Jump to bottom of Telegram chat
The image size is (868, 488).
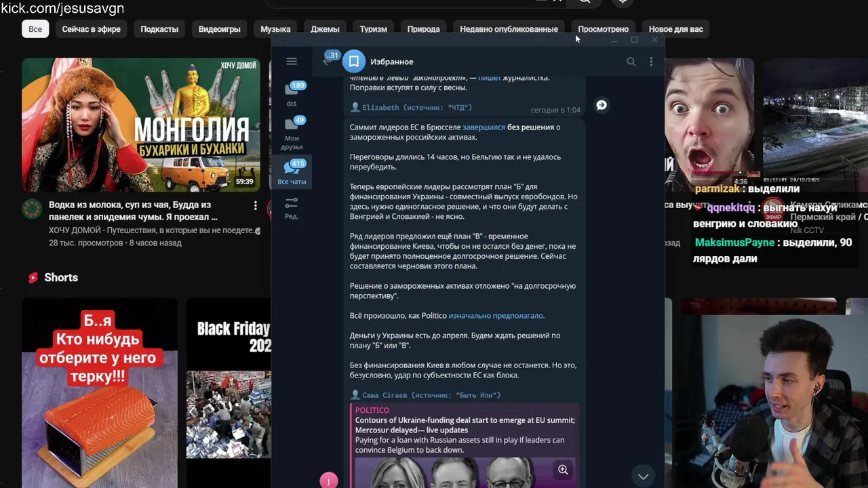[643, 476]
